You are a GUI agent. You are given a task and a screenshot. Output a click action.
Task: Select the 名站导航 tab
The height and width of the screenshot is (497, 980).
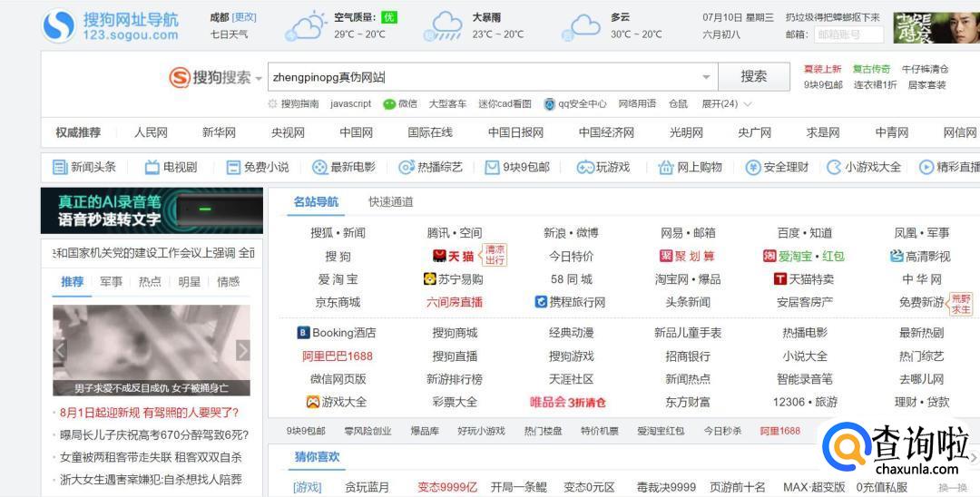(x=316, y=201)
